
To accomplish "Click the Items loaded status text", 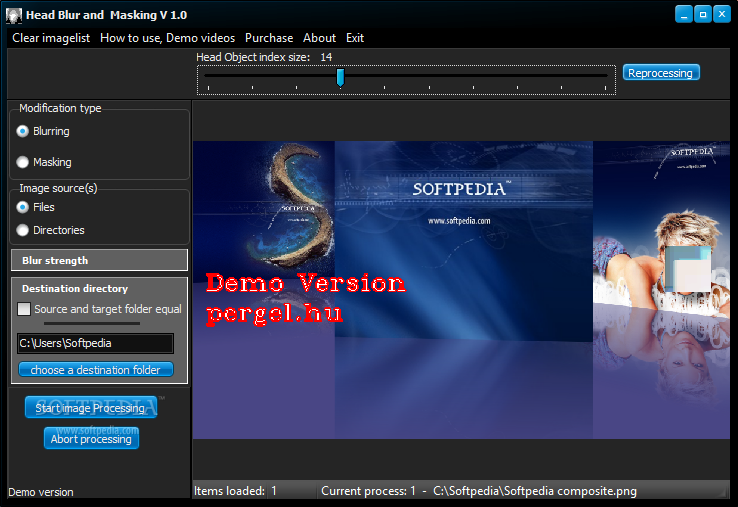I will point(235,491).
